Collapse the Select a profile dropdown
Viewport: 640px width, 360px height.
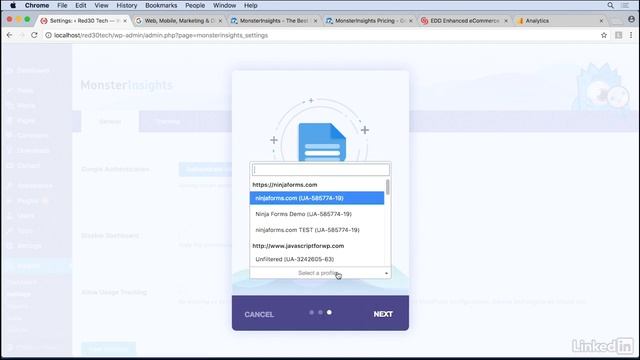(320, 273)
